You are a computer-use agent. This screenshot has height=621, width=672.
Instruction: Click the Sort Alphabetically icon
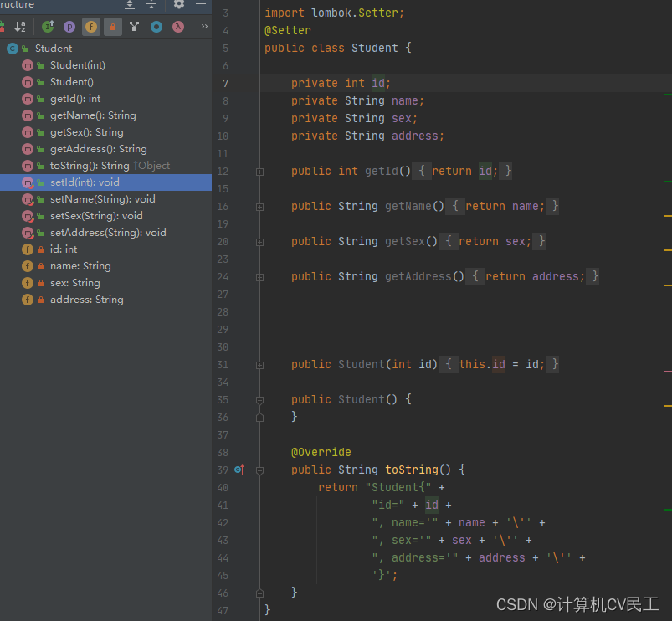[20, 27]
